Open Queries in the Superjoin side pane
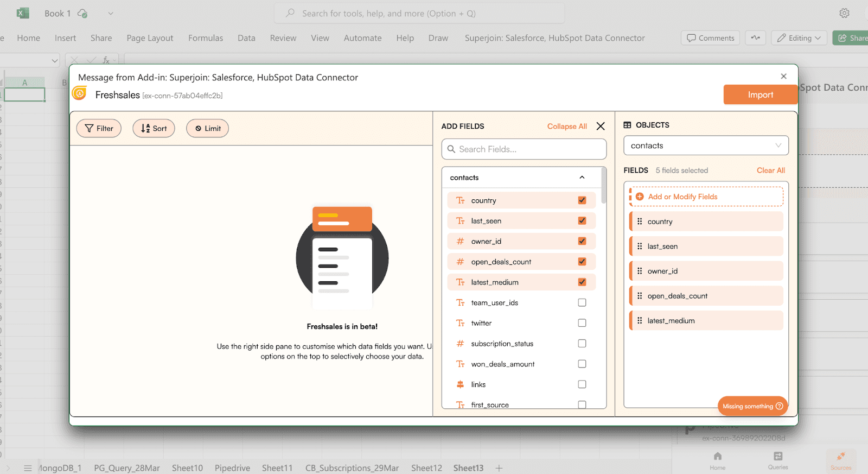The height and width of the screenshot is (474, 868). tap(778, 460)
